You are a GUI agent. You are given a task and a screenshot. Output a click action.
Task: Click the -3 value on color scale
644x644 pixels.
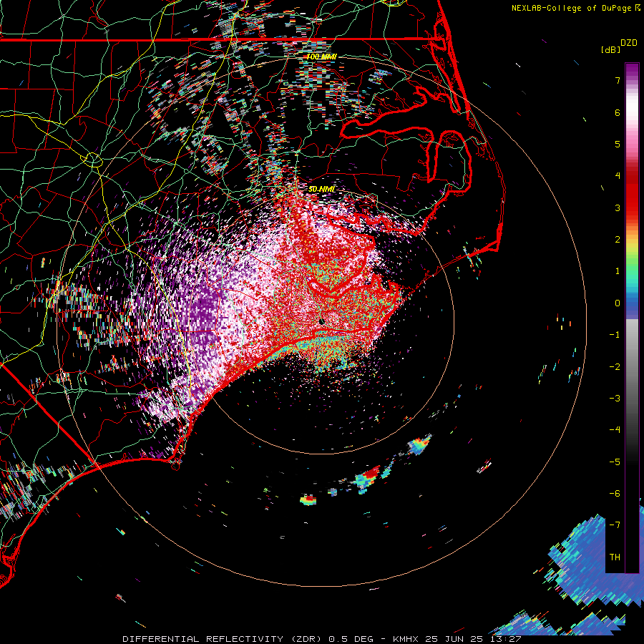pyautogui.click(x=615, y=399)
